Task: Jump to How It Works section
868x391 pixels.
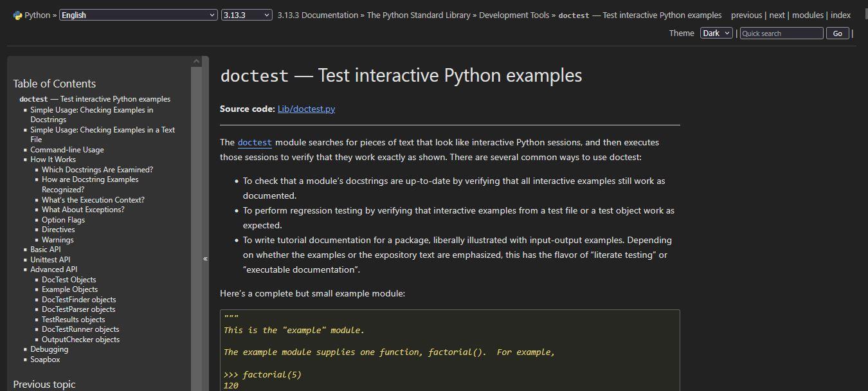Action: click(53, 159)
